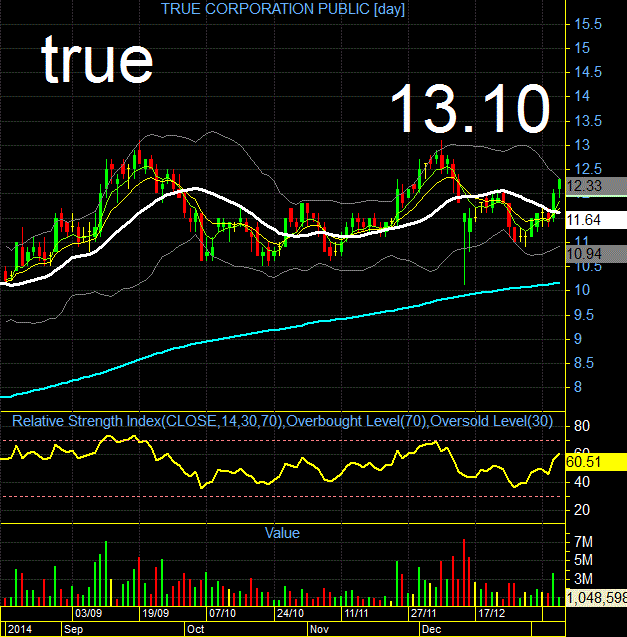Image resolution: width=627 pixels, height=637 pixels.
Task: Click the 11/11 date marker
Action: [x=356, y=613]
